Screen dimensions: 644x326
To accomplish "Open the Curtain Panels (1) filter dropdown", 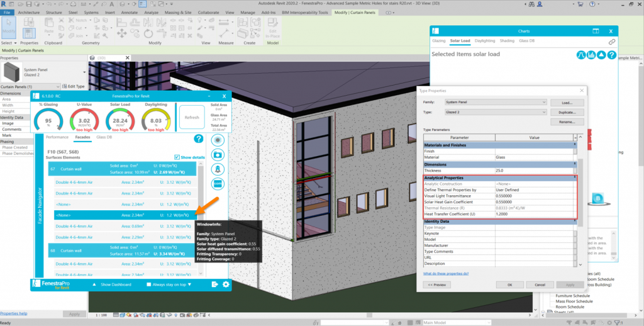I will pyautogui.click(x=30, y=87).
